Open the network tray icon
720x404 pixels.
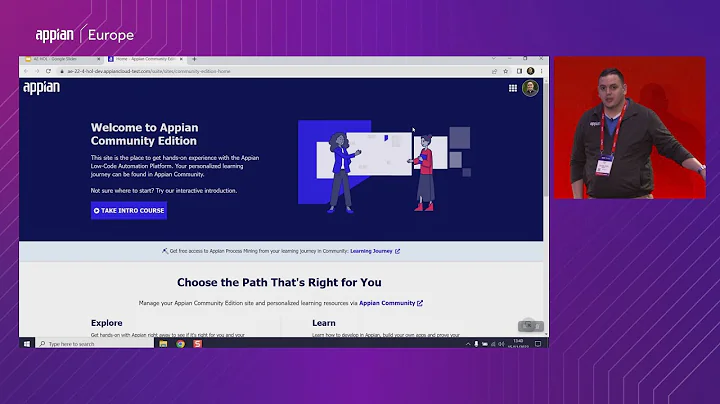(493, 344)
